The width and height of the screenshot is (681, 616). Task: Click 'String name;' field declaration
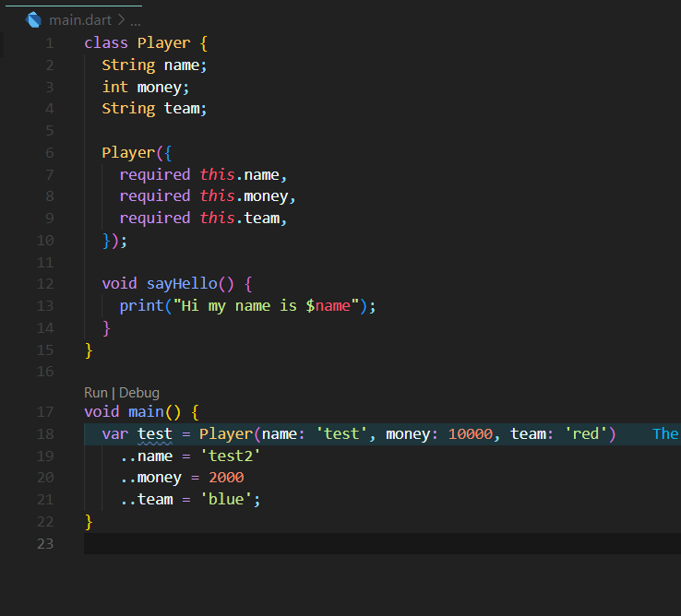(154, 65)
